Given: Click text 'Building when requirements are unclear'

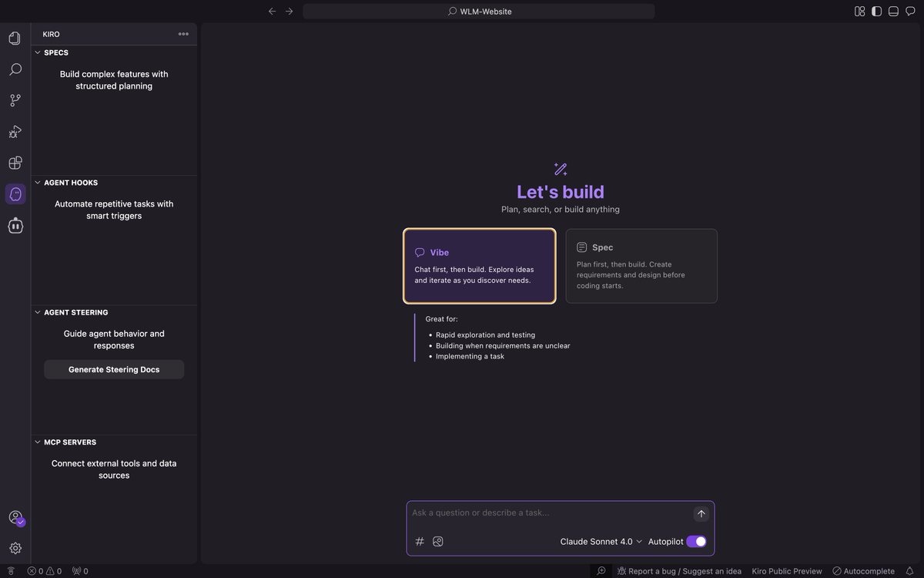Looking at the screenshot, I should pos(503,346).
